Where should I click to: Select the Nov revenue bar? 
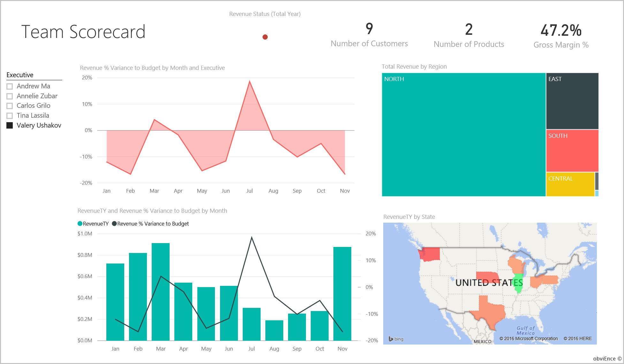click(x=342, y=293)
